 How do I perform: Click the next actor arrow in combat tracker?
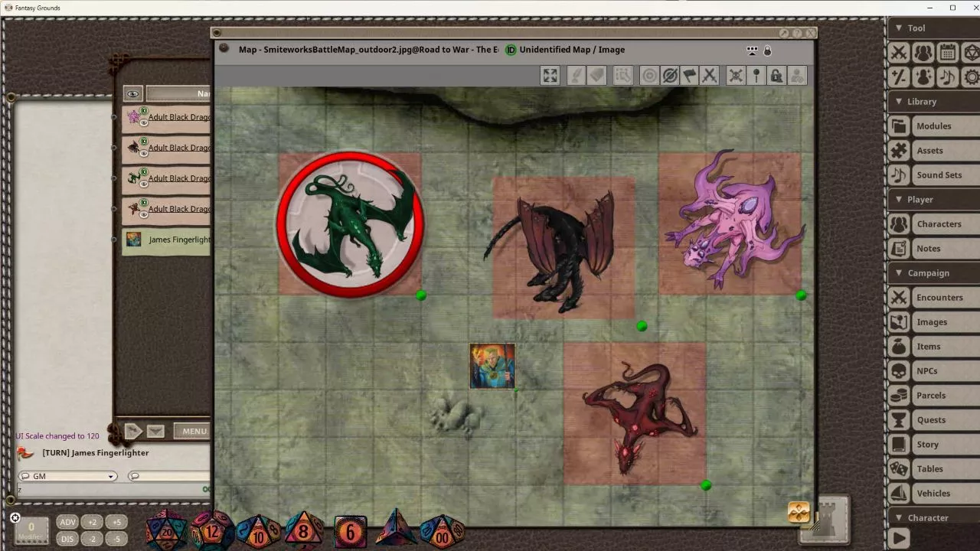132,431
